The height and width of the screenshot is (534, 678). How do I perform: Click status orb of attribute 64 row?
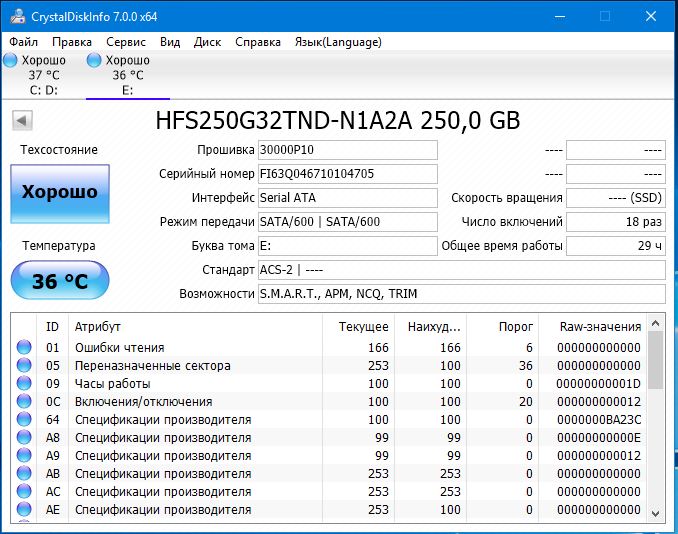pyautogui.click(x=24, y=419)
